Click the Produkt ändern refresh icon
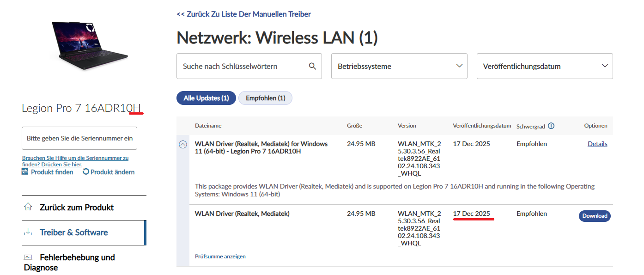Image resolution: width=644 pixels, height=275 pixels. pyautogui.click(x=86, y=172)
